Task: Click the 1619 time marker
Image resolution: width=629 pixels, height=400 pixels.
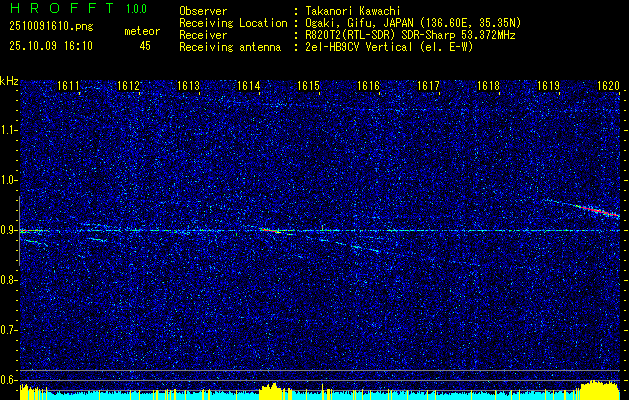Action: pyautogui.click(x=548, y=86)
